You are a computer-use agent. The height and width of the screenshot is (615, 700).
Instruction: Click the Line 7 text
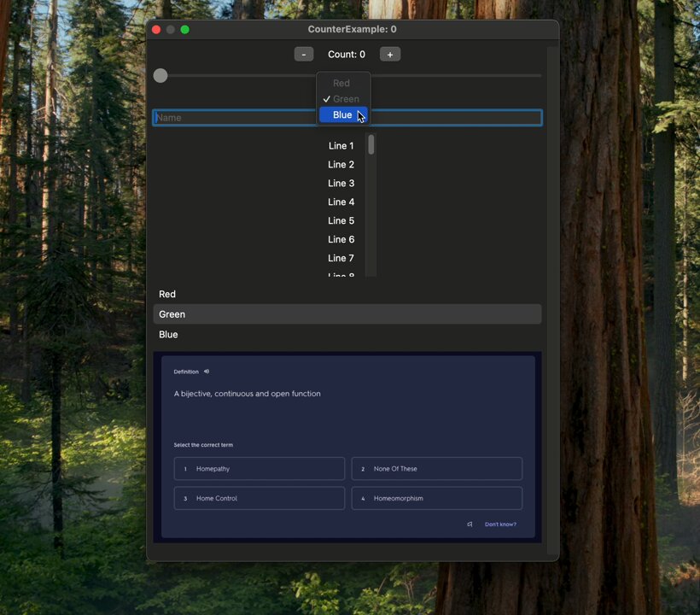(x=341, y=259)
